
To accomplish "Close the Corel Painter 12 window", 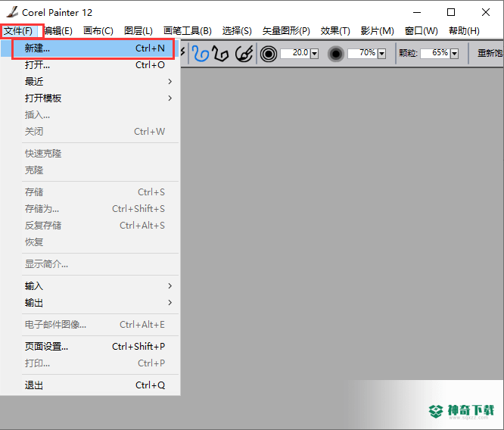I will (x=486, y=12).
